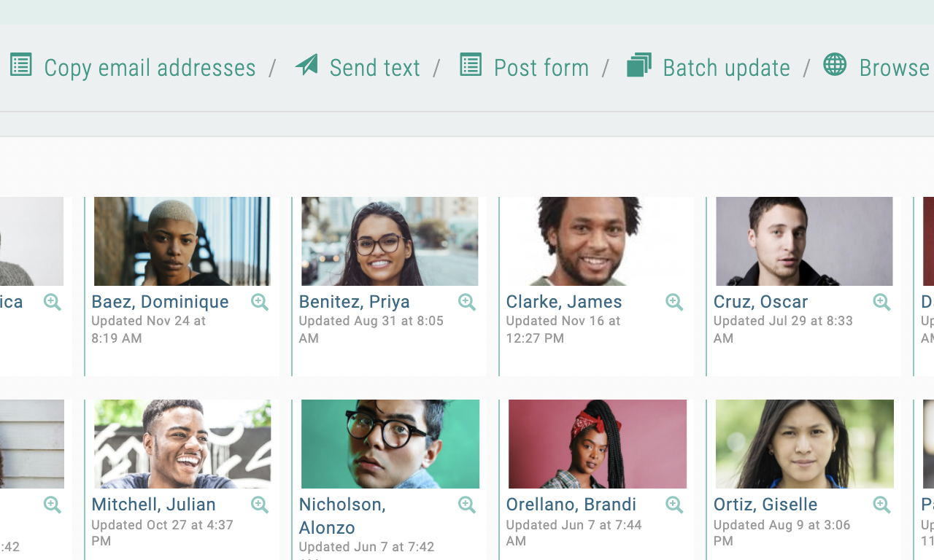
Task: Click Julian Mitchell's photo thumbnail
Action: click(x=182, y=444)
